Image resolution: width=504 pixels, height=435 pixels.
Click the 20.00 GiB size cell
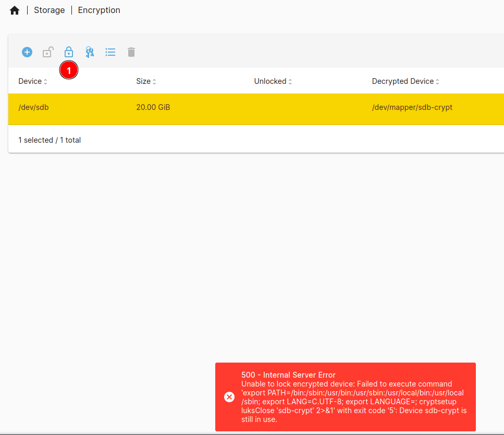click(x=153, y=107)
